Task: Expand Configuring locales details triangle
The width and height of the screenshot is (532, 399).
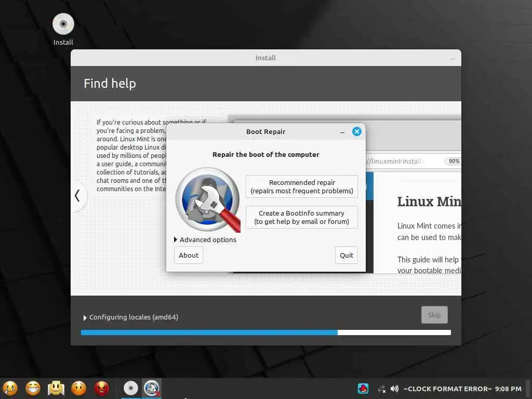Action: tap(85, 317)
